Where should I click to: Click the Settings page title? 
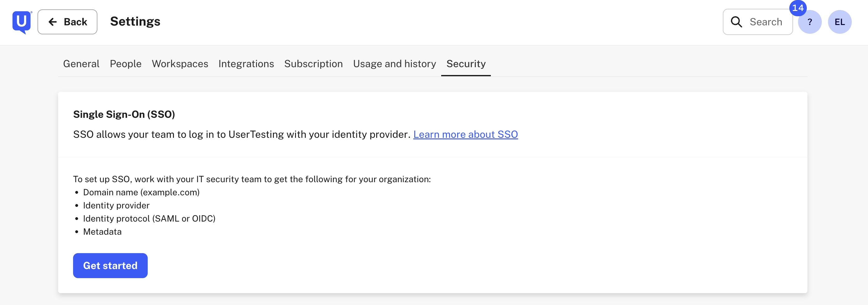click(135, 22)
